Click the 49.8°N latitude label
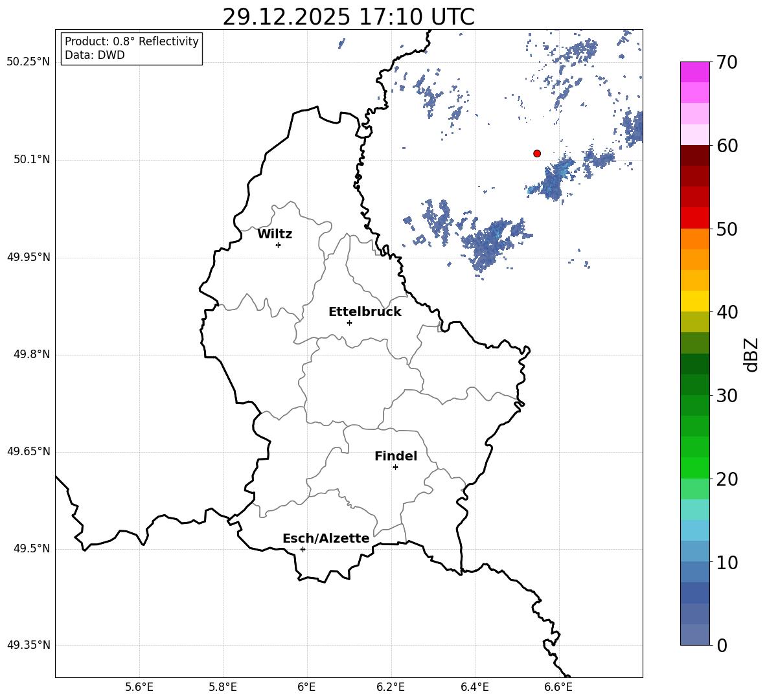 pos(32,354)
